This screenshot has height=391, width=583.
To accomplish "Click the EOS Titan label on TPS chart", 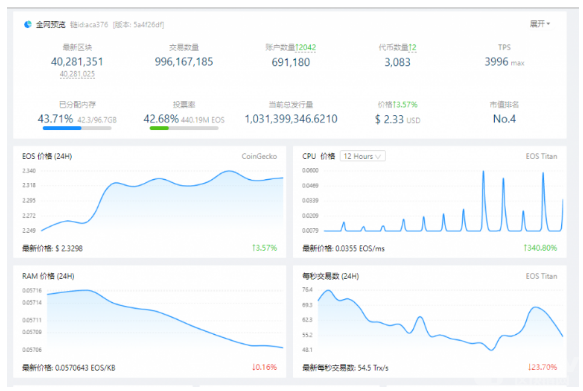I will pos(541,276).
